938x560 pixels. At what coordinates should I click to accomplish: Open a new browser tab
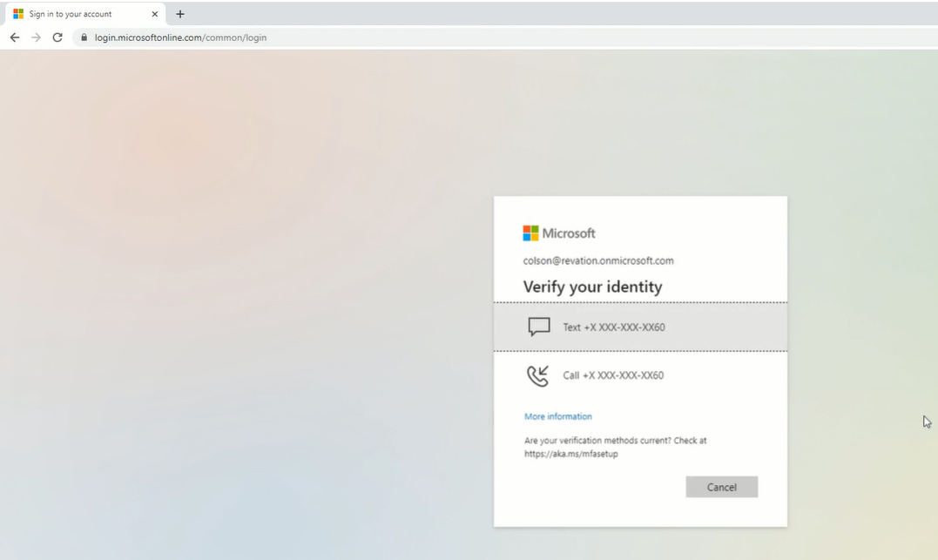click(180, 14)
